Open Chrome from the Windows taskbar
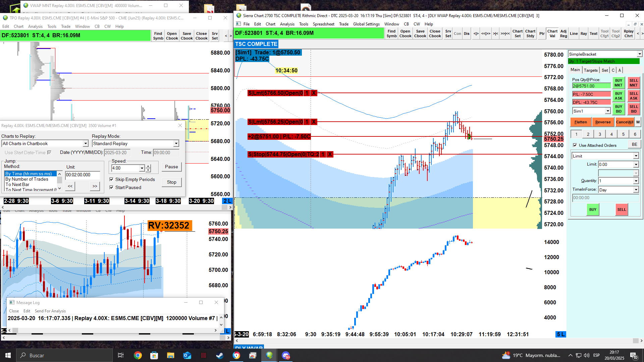 [x=138, y=355]
